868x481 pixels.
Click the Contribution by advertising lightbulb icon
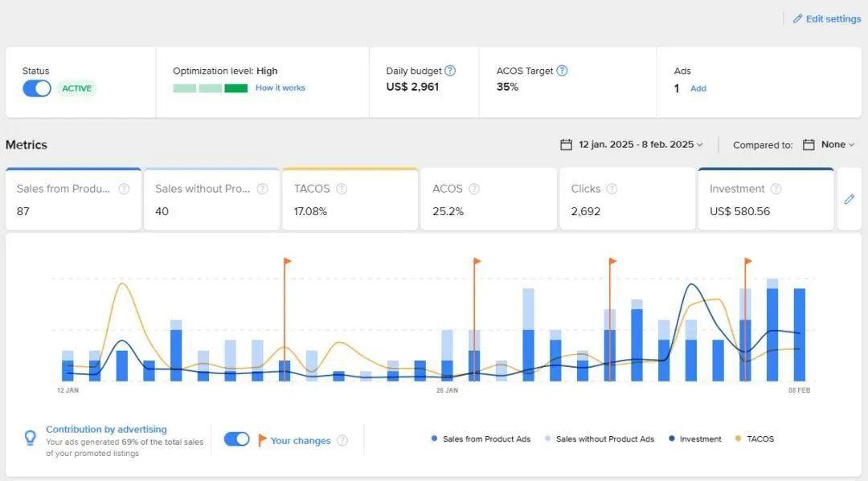(31, 438)
